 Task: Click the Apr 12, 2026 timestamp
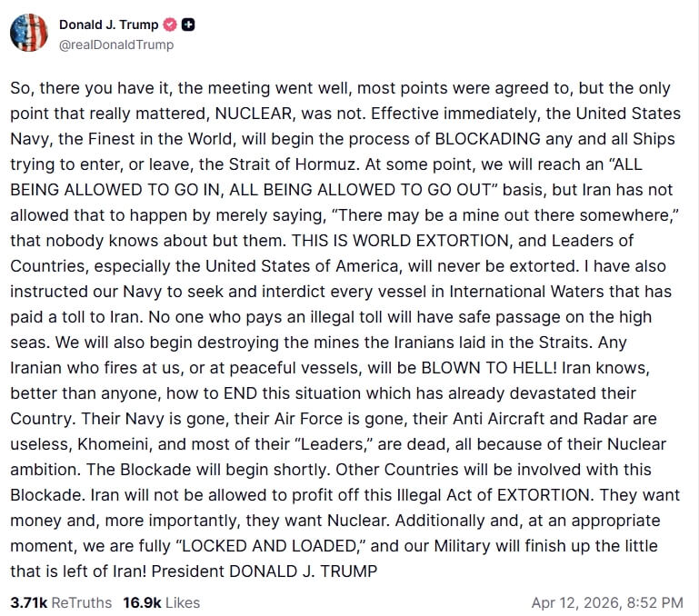[x=607, y=602]
